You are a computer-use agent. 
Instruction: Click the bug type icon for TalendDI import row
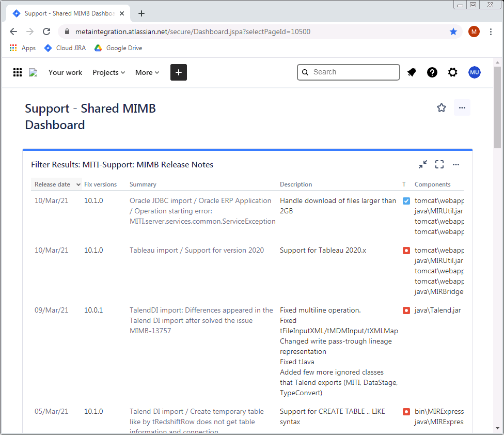[x=406, y=310]
